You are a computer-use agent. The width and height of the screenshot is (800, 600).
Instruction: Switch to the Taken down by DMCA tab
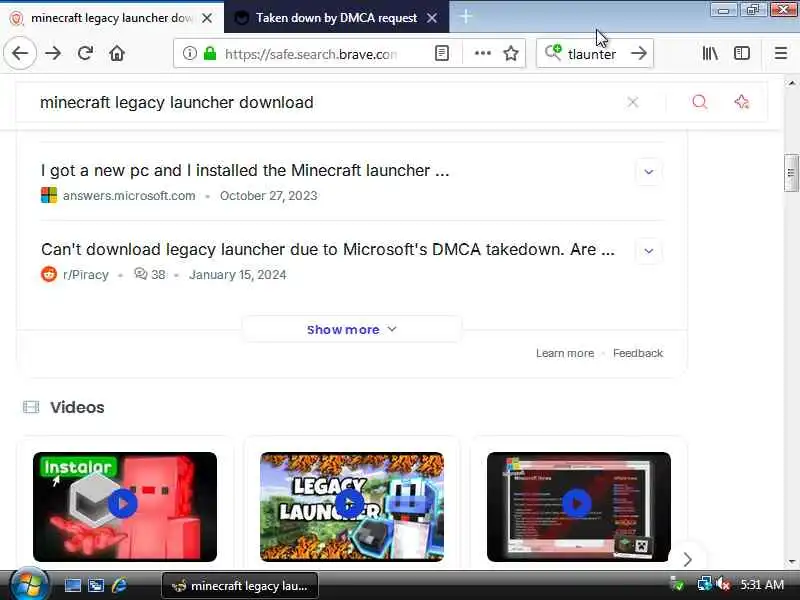[x=336, y=18]
